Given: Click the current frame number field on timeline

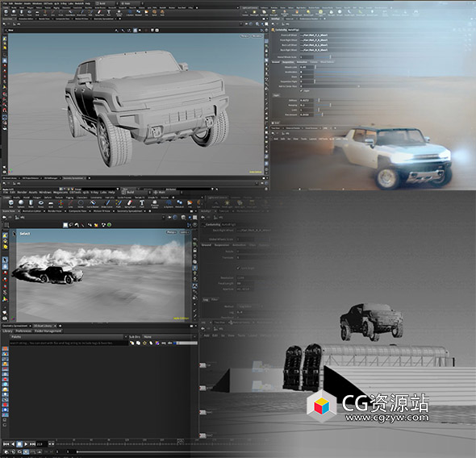Looking at the screenshot, I should pyautogui.click(x=42, y=443).
